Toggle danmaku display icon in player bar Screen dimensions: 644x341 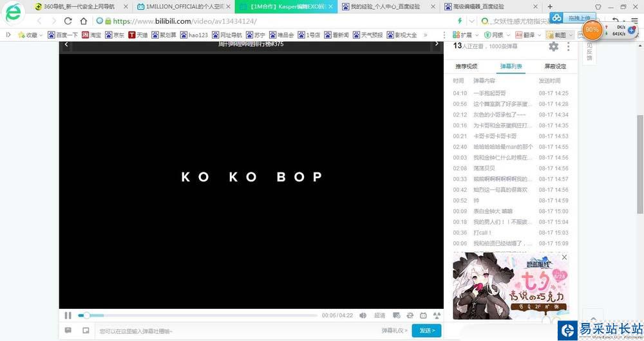pos(396,315)
